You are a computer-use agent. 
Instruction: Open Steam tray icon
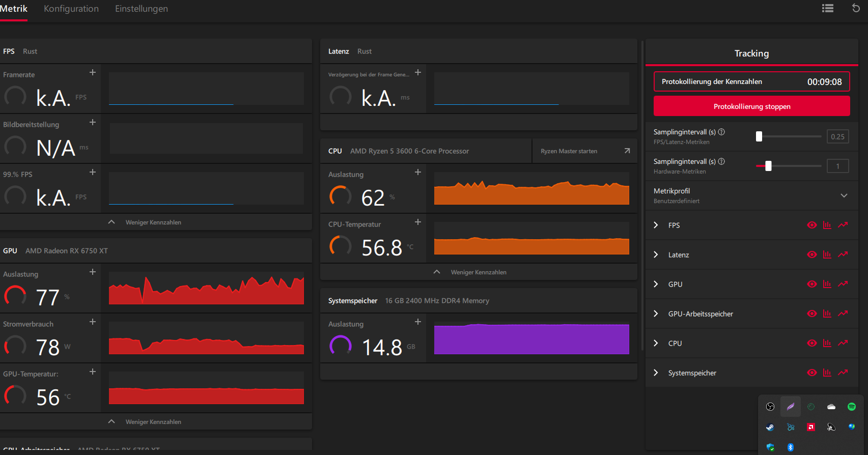pos(770,427)
